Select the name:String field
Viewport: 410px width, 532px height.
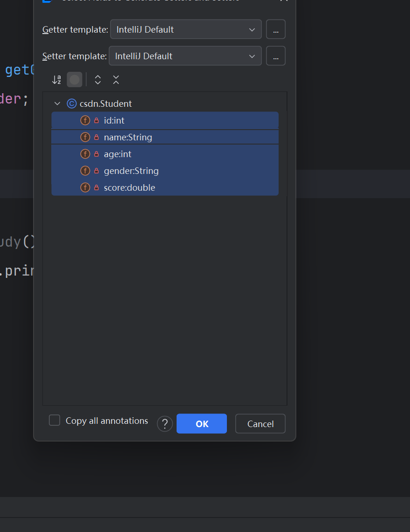click(165, 137)
